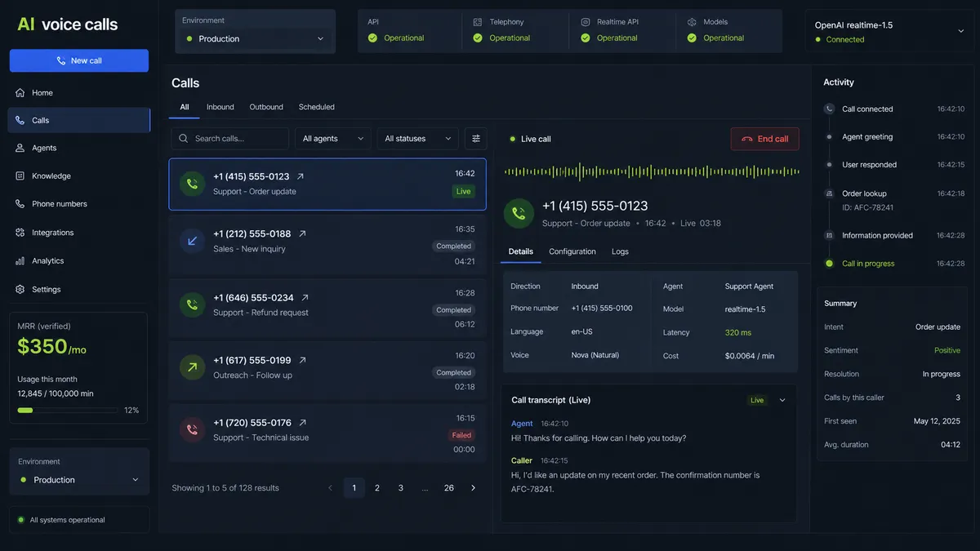Click the Analytics bar chart icon

click(20, 260)
